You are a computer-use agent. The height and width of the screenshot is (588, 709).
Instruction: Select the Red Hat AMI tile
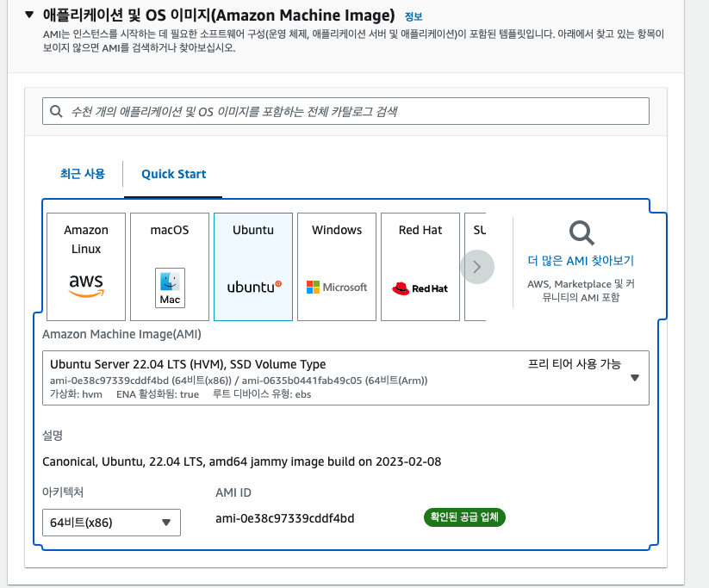420,267
